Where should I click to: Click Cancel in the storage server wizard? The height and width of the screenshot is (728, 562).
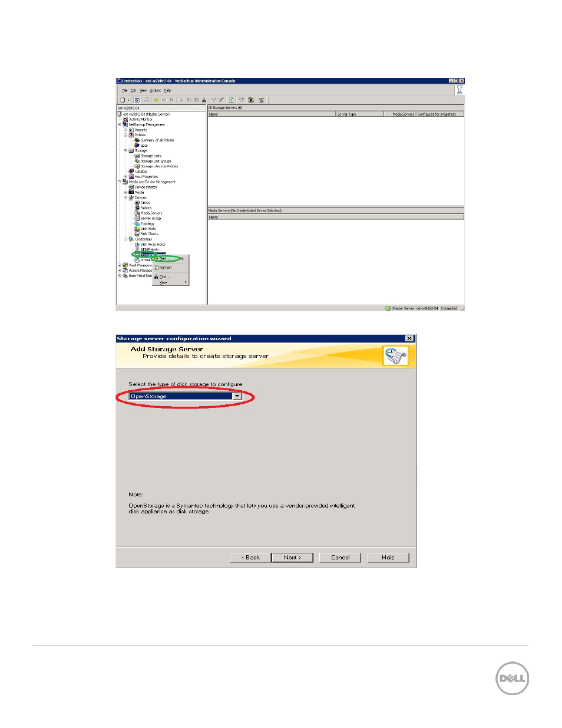point(340,558)
